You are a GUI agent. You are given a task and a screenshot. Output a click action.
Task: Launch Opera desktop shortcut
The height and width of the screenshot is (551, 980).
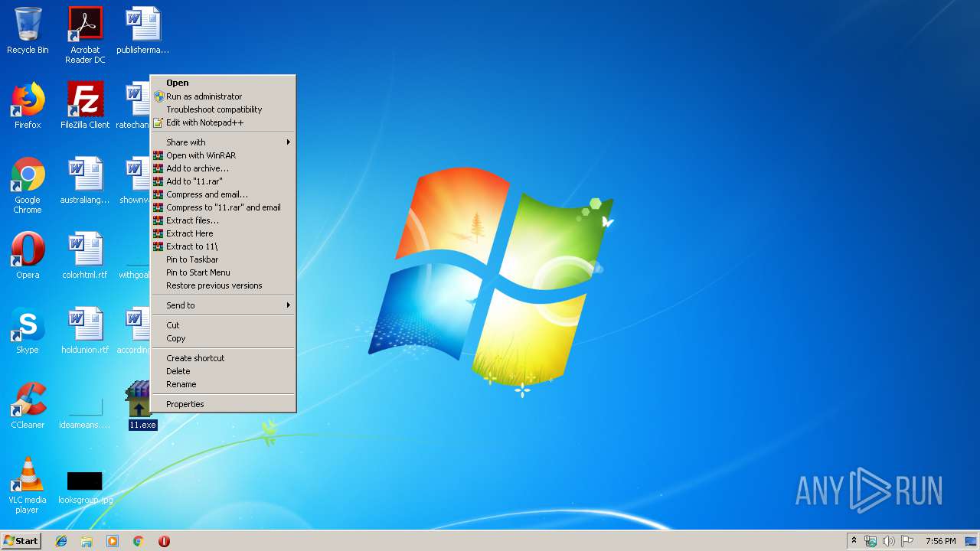coord(28,256)
